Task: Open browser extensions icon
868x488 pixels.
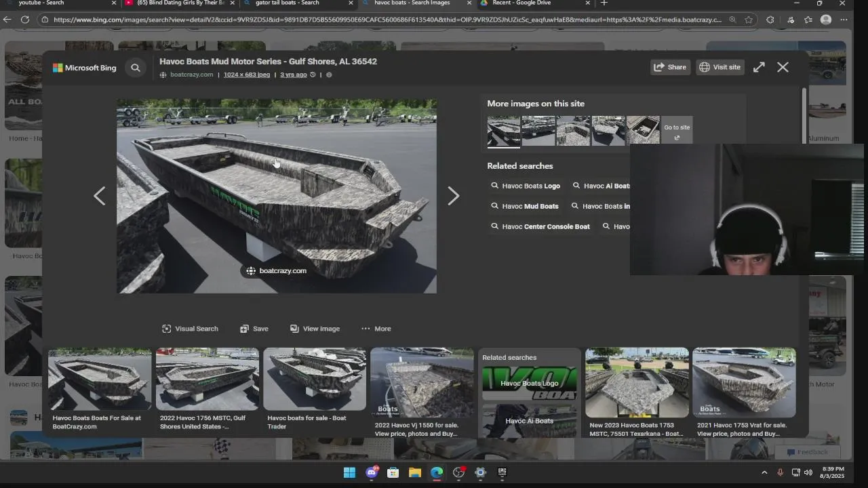Action: 770,20
